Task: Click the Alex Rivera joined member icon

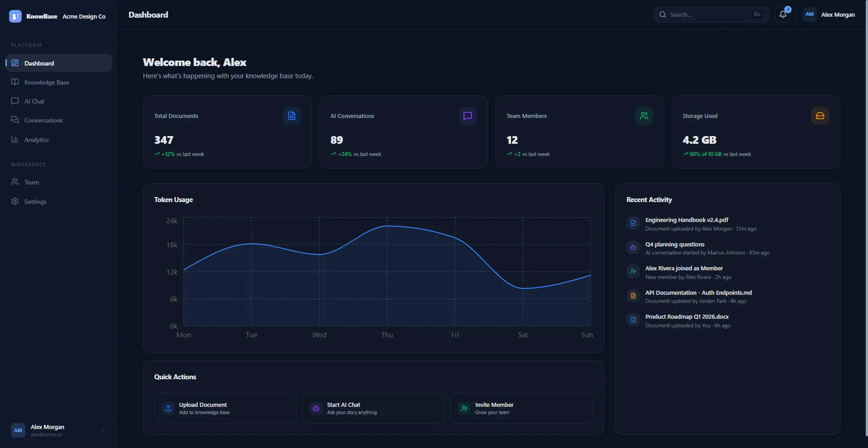Action: coord(633,271)
